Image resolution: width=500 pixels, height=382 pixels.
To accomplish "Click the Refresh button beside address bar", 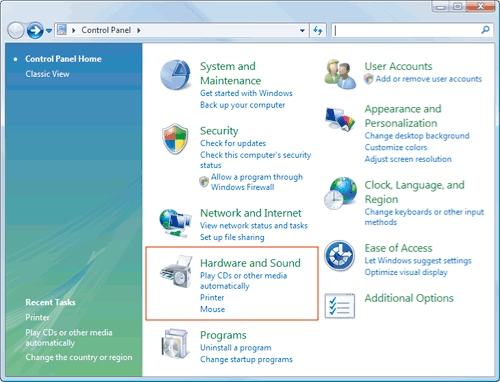I will (x=318, y=31).
